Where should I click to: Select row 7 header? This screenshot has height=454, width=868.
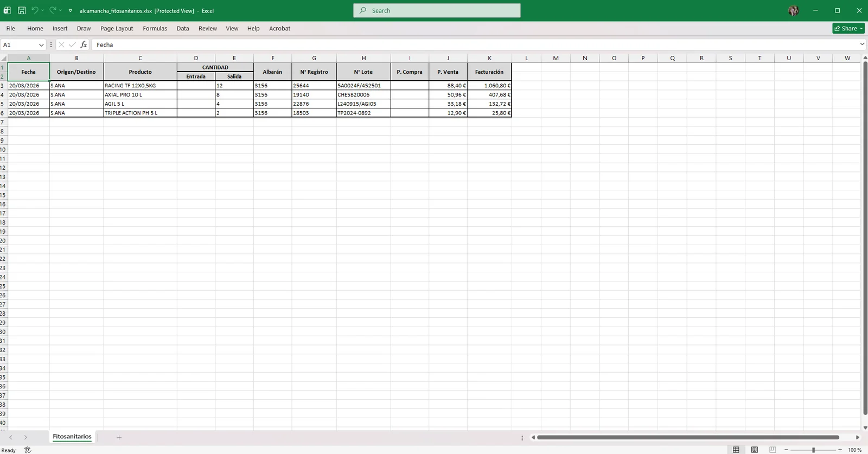click(3, 122)
